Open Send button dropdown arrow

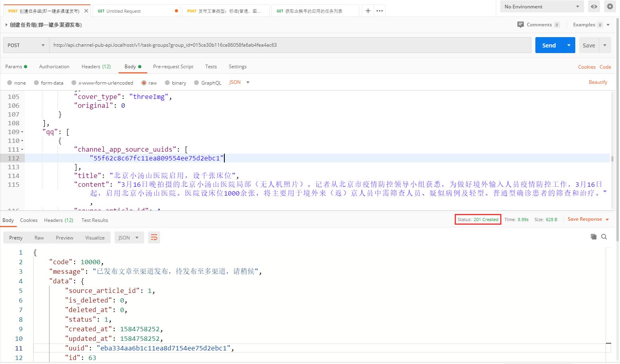tap(569, 45)
